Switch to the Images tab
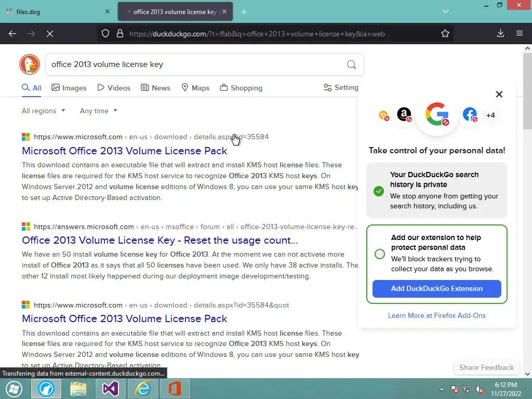 click(x=69, y=88)
